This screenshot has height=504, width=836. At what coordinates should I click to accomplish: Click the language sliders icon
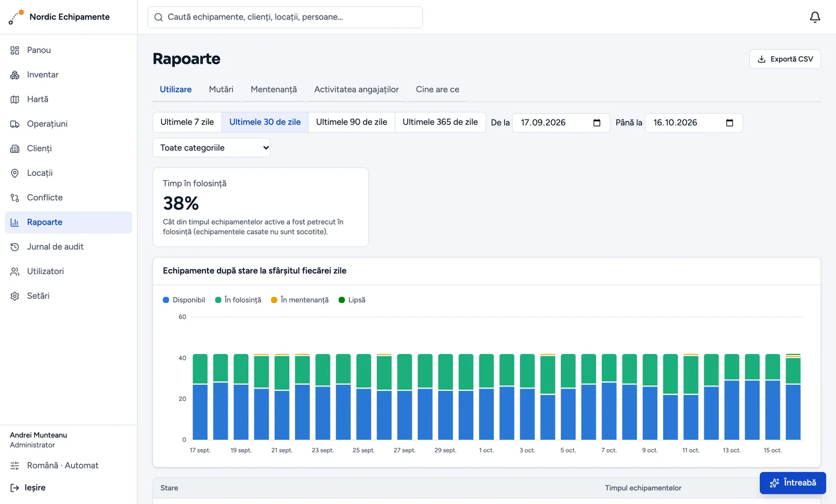[15, 465]
